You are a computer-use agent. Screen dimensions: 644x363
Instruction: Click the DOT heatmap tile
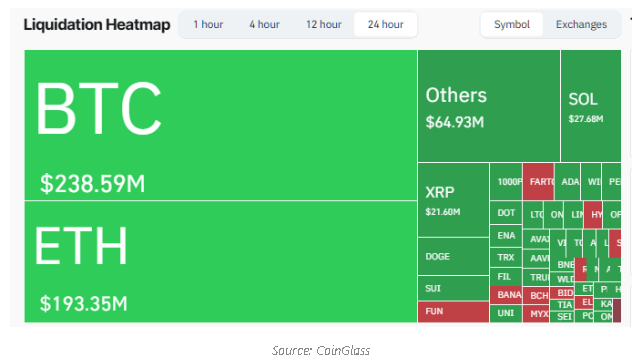click(x=506, y=213)
